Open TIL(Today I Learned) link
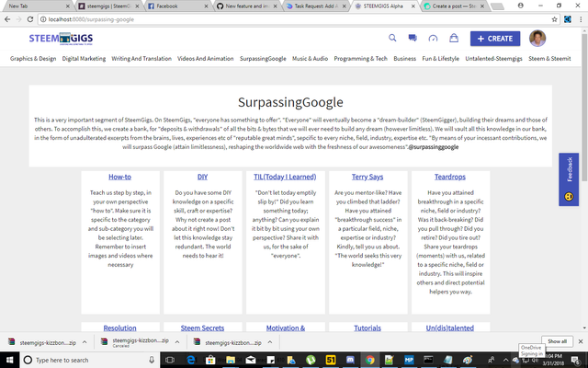 285,177
